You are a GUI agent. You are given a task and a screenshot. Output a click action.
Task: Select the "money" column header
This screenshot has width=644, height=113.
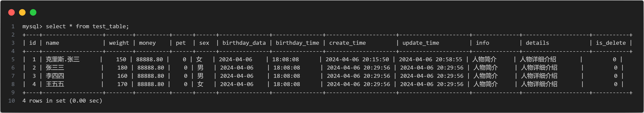click(147, 43)
